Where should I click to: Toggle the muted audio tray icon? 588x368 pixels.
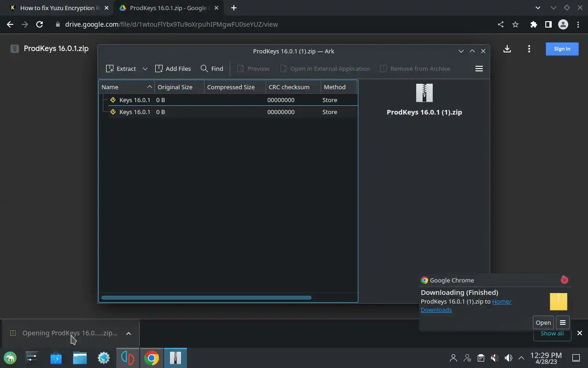(494, 358)
